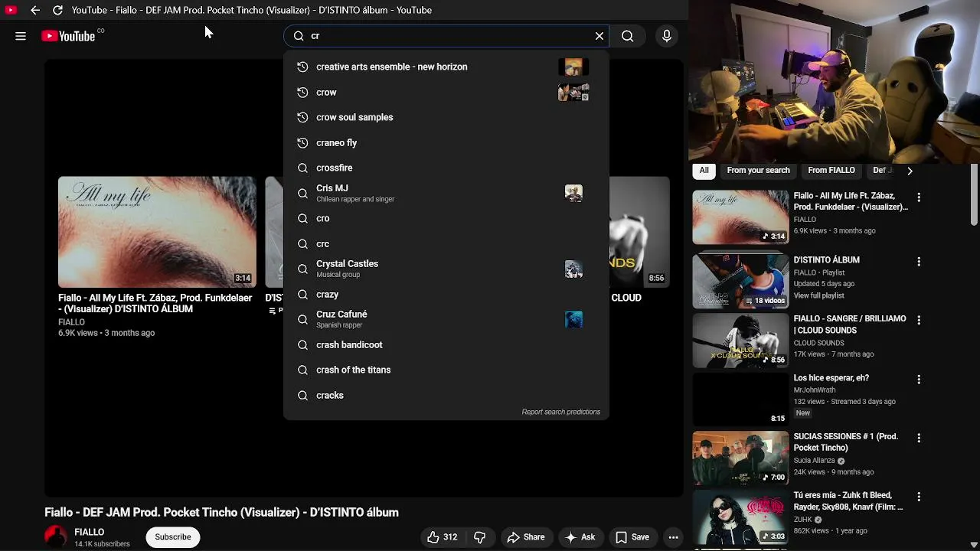Click the magnifier search submit button
Viewport: 980px width, 551px height.
tap(628, 36)
